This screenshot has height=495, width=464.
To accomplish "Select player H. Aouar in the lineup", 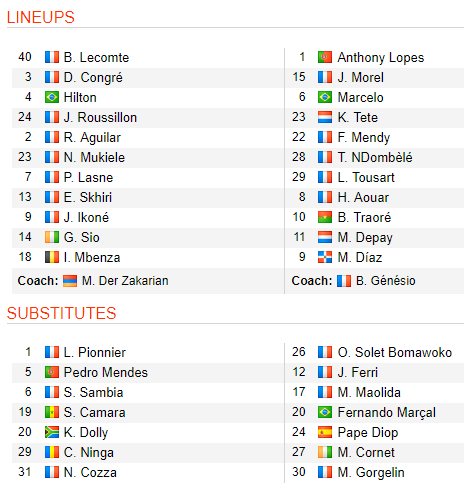I will 363,197.
